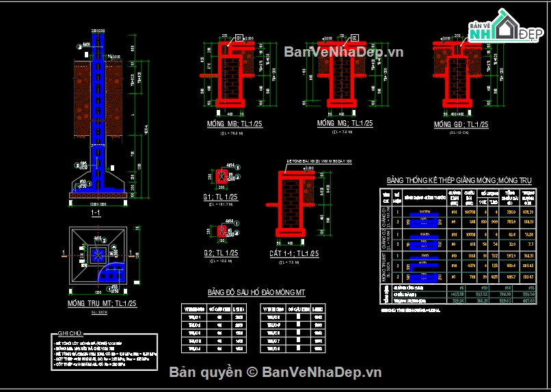Select the G2 beam cross-section symbol
551x392 pixels.
click(221, 232)
